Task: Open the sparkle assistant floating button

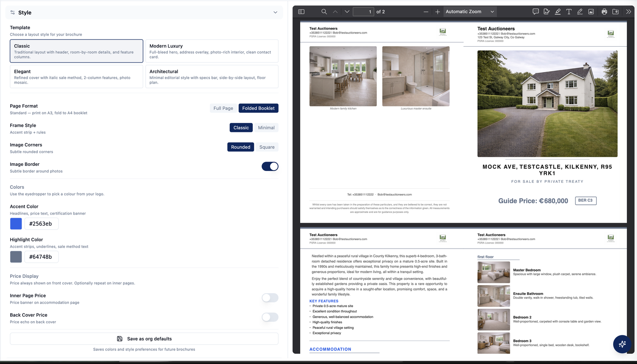Action: click(x=622, y=344)
